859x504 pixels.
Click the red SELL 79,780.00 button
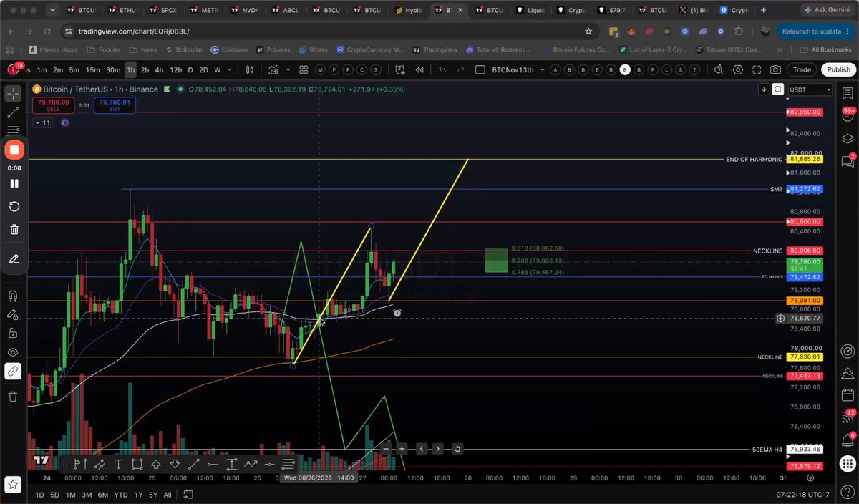53,105
